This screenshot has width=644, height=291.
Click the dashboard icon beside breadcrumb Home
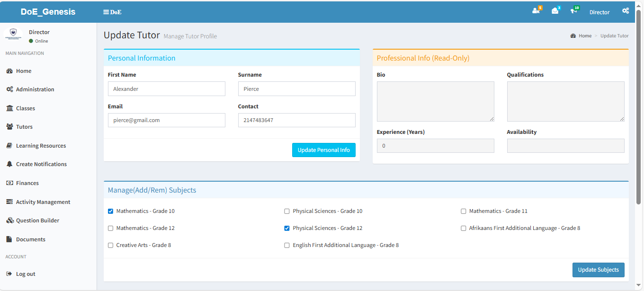coord(573,36)
